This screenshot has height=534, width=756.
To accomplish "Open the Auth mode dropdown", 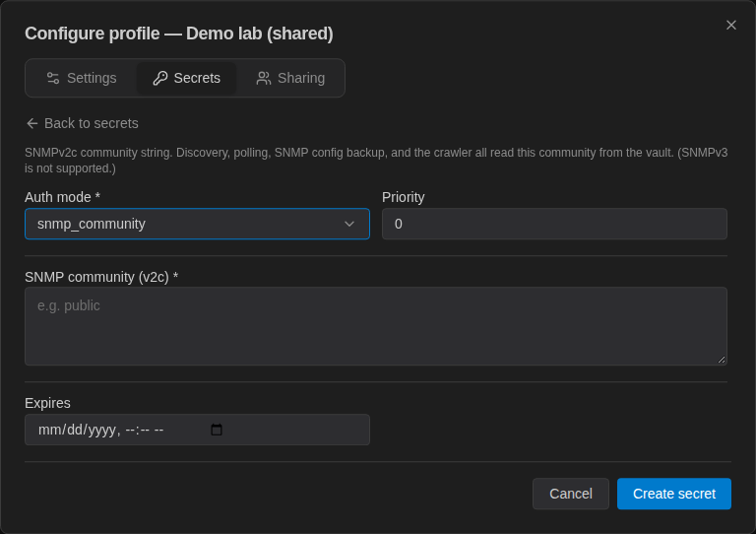I will click(x=197, y=224).
